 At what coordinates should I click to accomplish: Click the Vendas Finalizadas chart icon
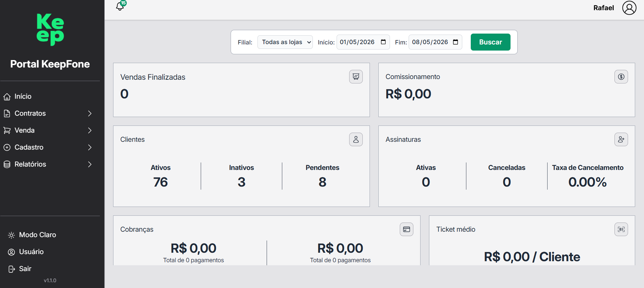pos(356,77)
